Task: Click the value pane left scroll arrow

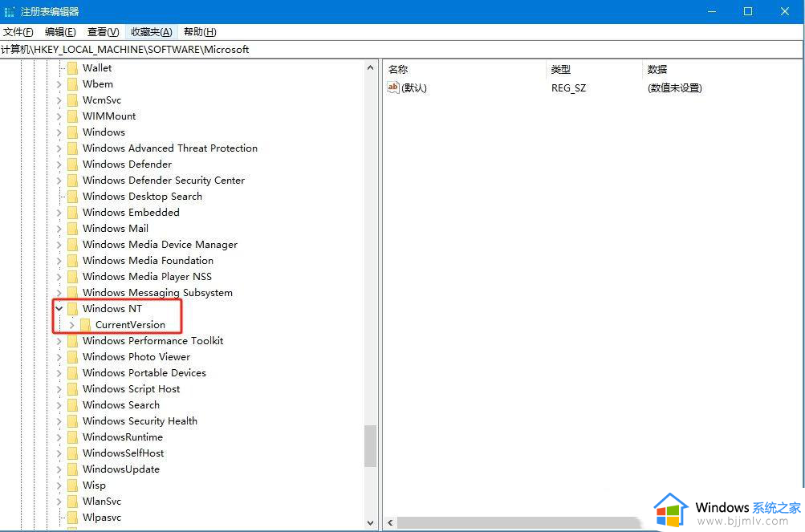Action: 390,522
